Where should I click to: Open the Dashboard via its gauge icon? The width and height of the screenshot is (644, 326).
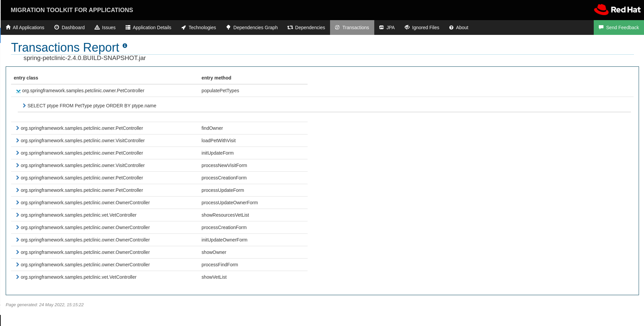[x=56, y=27]
